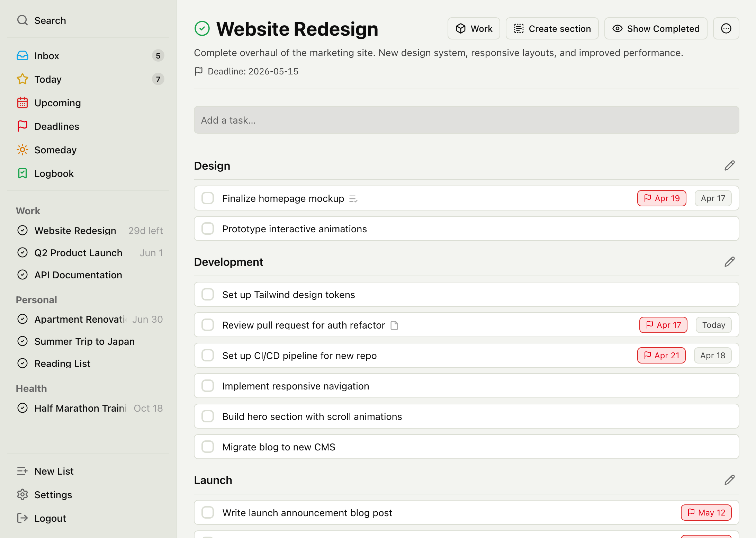
Task: Click note icon on Review pull request task
Action: point(394,325)
